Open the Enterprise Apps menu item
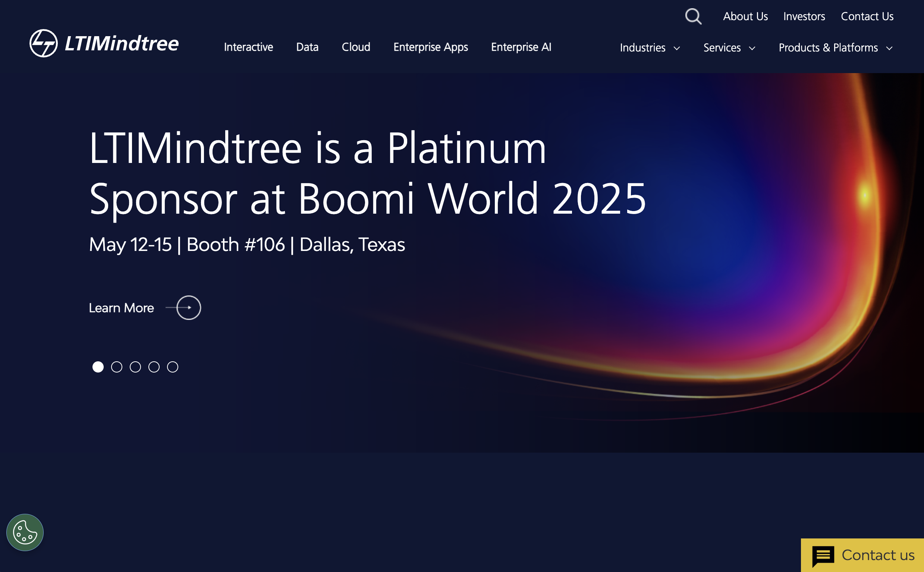Screen dimensions: 924x572 coord(430,47)
